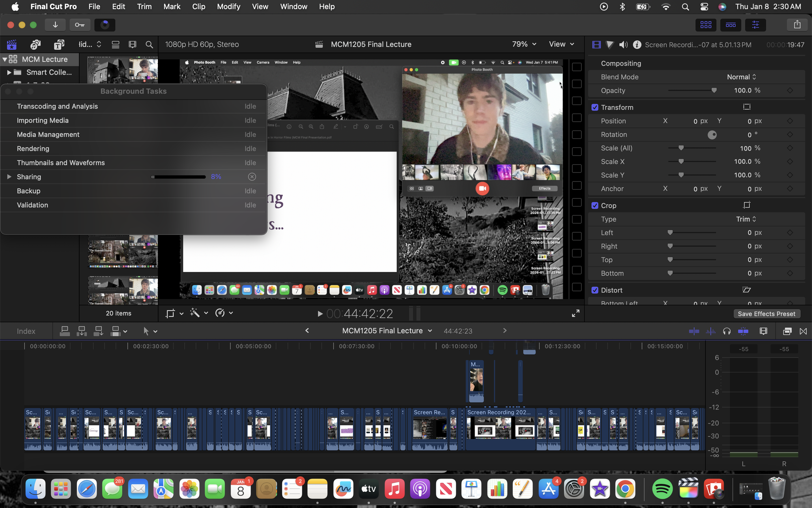Click the Import Media arrow button
The image size is (812, 508).
(x=55, y=25)
